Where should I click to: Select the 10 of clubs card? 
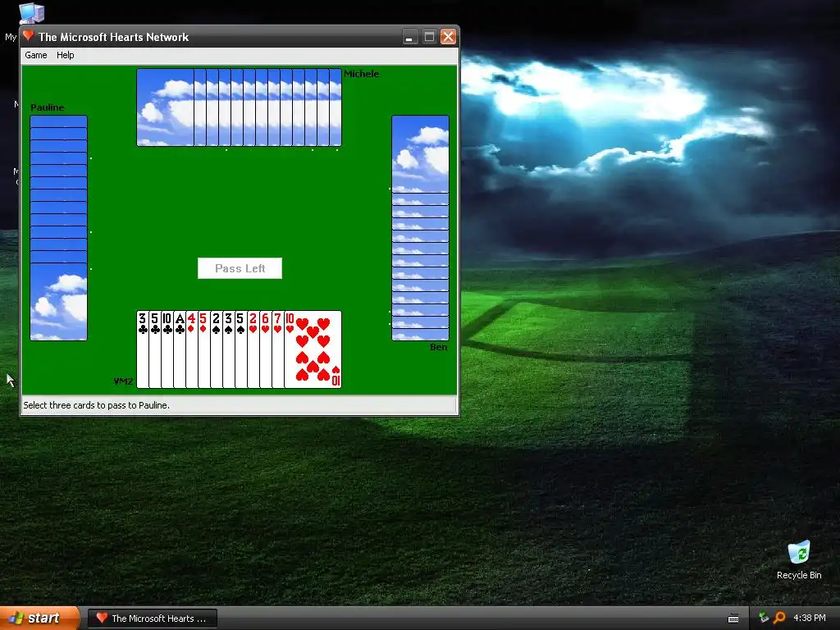click(x=167, y=349)
